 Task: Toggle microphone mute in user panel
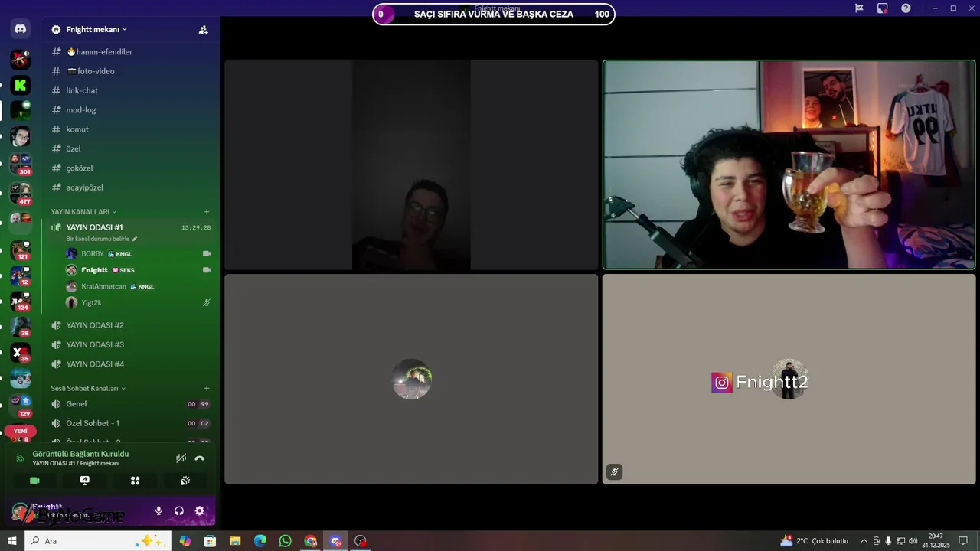(x=158, y=510)
